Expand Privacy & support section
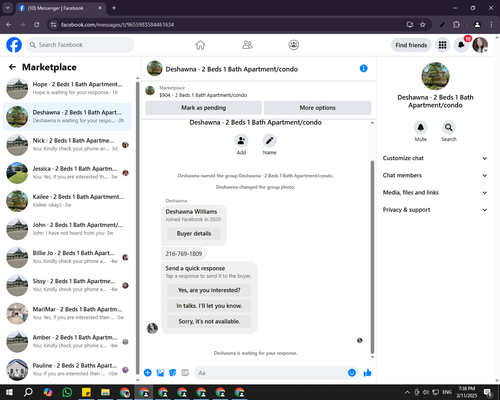Image resolution: width=500 pixels, height=400 pixels. coord(435,210)
